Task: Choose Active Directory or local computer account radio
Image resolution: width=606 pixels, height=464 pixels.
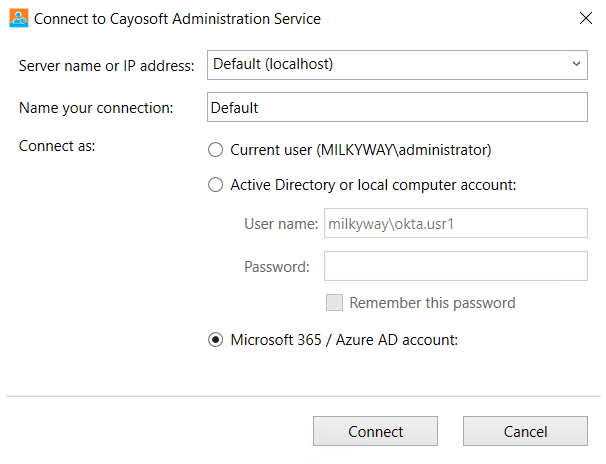Action: pyautogui.click(x=215, y=185)
